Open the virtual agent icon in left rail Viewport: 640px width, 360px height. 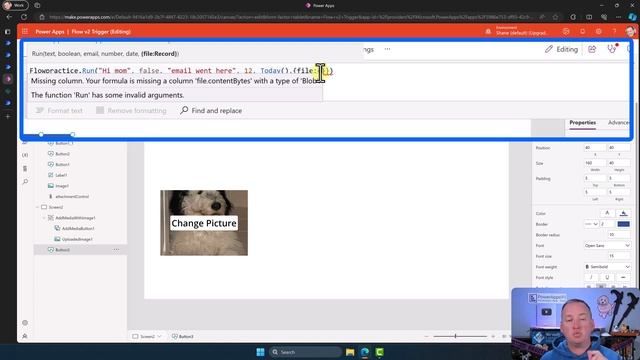pyautogui.click(x=25, y=336)
